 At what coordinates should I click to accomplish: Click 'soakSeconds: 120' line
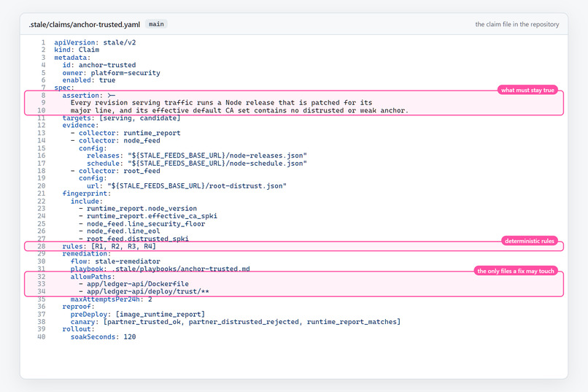tap(103, 337)
